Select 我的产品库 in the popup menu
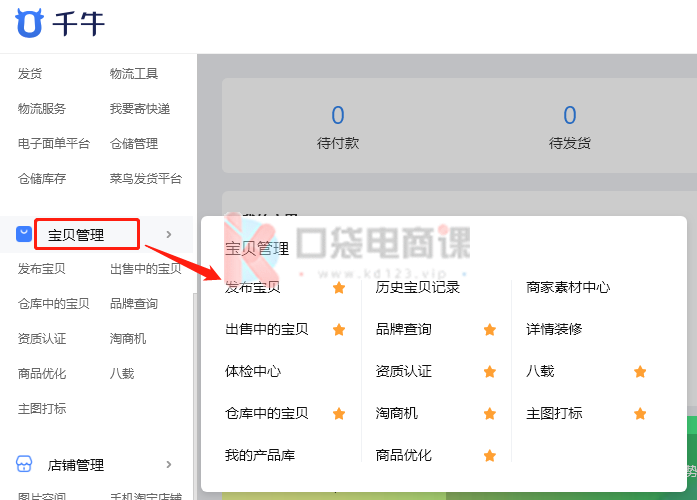Screen dimensions: 697x500 pos(260,455)
